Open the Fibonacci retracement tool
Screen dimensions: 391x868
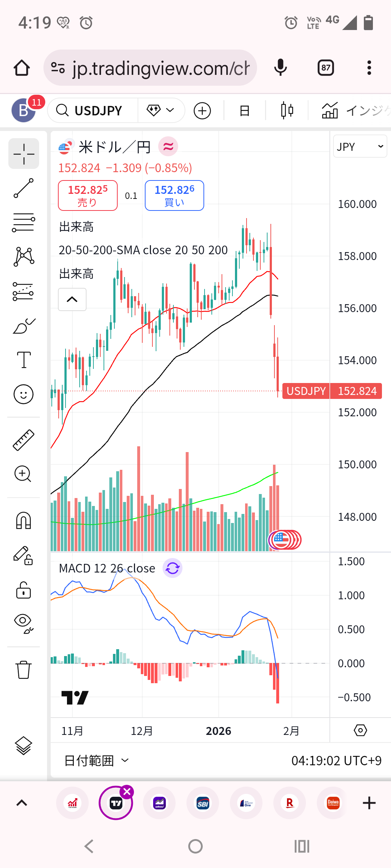[24, 222]
